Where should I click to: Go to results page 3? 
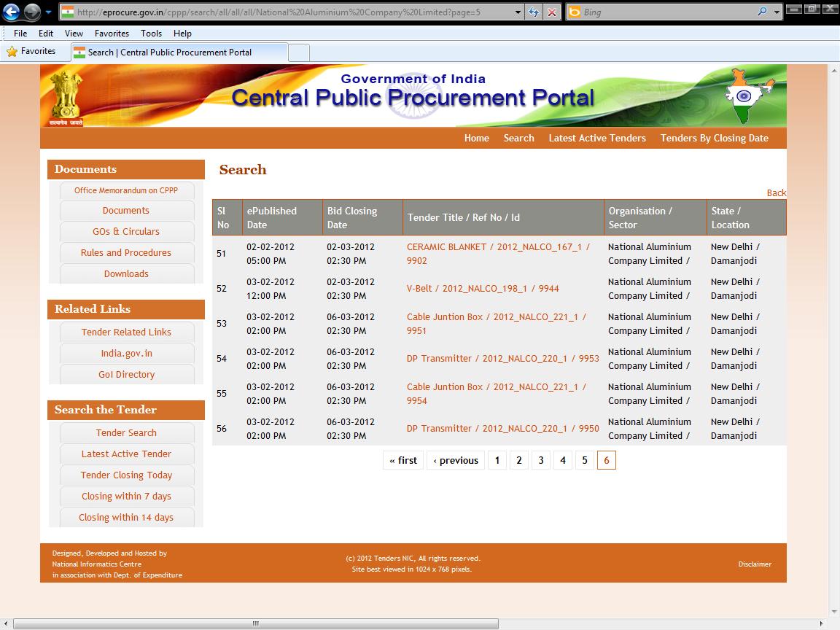tap(541, 460)
